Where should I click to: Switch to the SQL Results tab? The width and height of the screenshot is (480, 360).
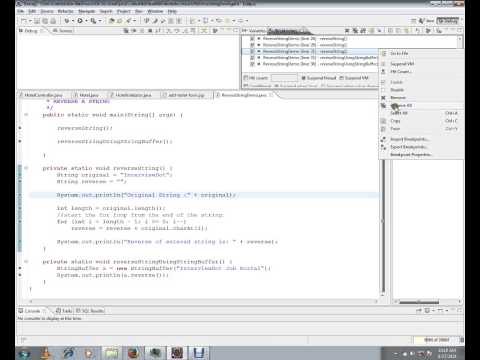90,311
